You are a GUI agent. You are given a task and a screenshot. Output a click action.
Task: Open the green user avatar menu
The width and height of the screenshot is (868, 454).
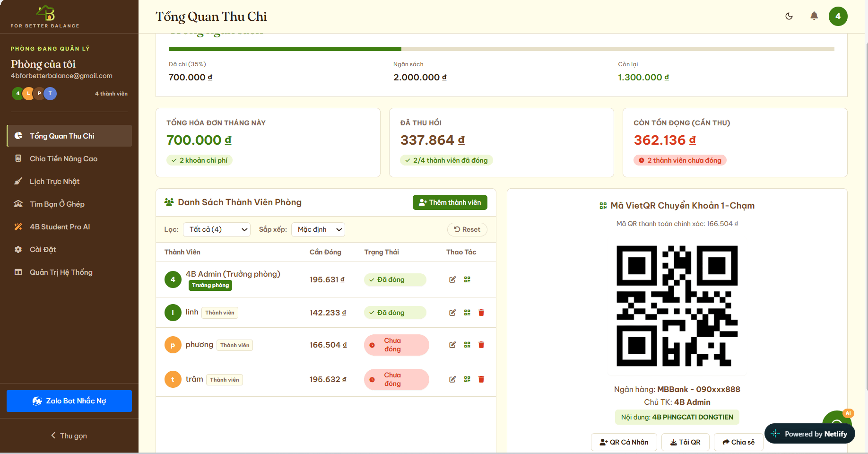[838, 16]
